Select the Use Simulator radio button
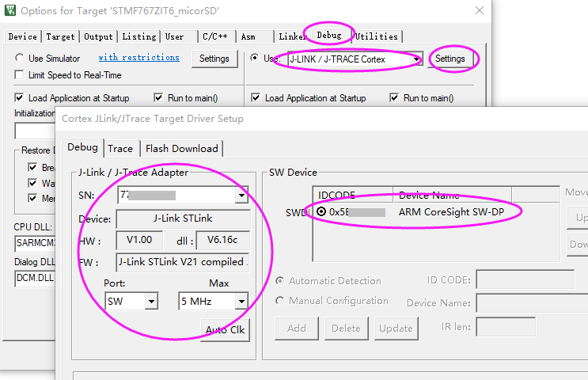588x380 pixels. coord(19,58)
